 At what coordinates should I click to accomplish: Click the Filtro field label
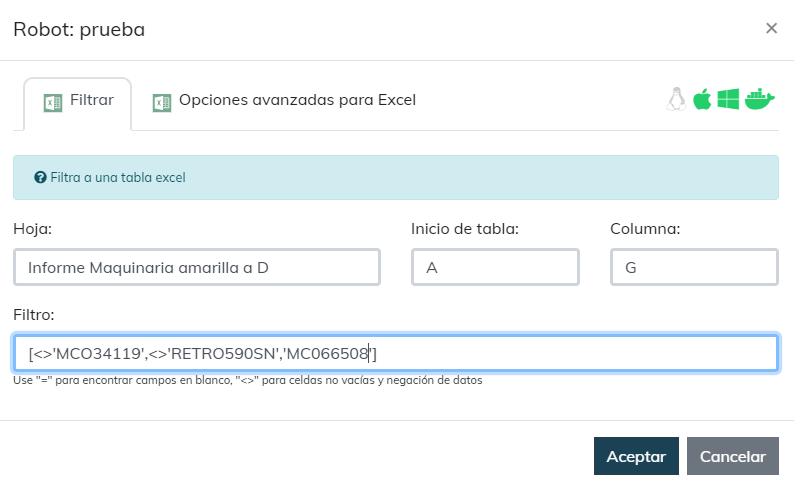[x=34, y=315]
